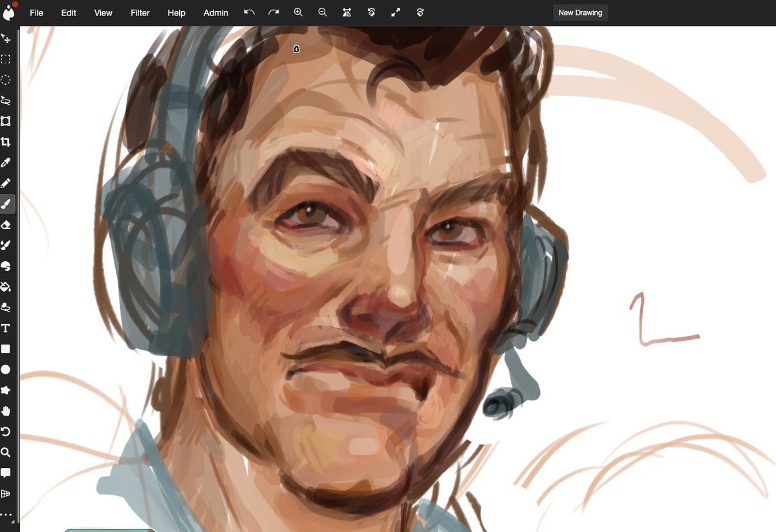
Task: Select the Crop tool
Action: pyautogui.click(x=6, y=142)
